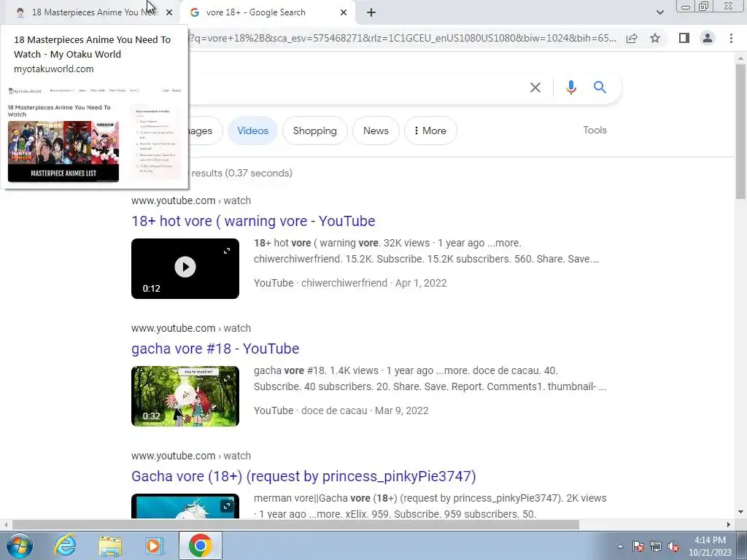The width and height of the screenshot is (747, 560).
Task: Close the 18 Masterpieces Anime tab
Action: coord(169,13)
